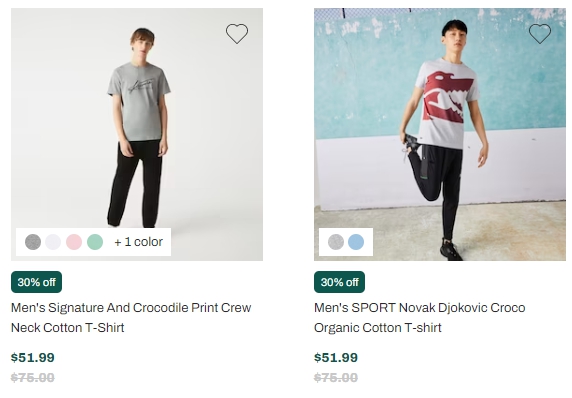Screen dimensions: 572x398
Task: Add Signature Crocodile T-Shirt to wishlist heart
Action: [237, 34]
